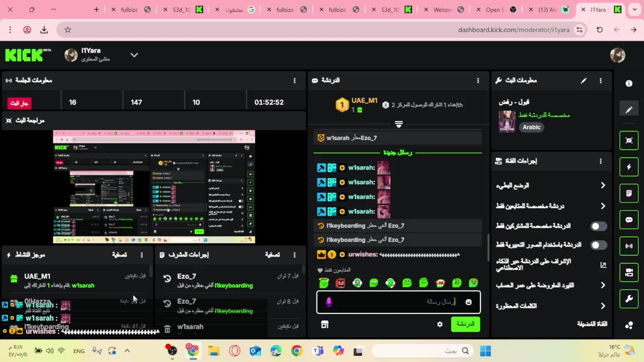The height and width of the screenshot is (362, 644).
Task: Open session info panel three-dot menu
Action: pos(294,80)
